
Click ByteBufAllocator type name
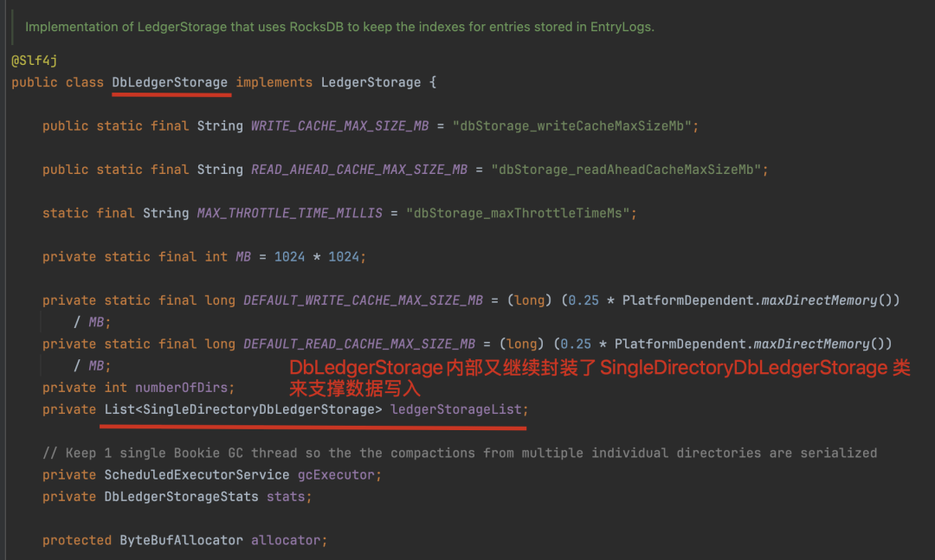[181, 540]
